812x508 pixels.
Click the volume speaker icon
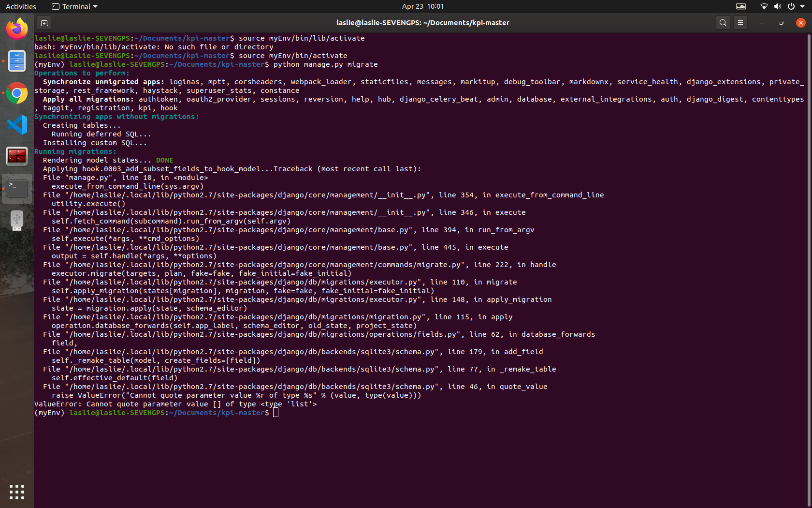pos(777,6)
